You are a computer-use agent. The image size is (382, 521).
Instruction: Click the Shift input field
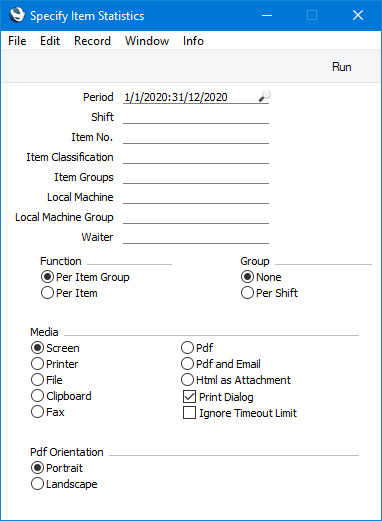[196, 117]
